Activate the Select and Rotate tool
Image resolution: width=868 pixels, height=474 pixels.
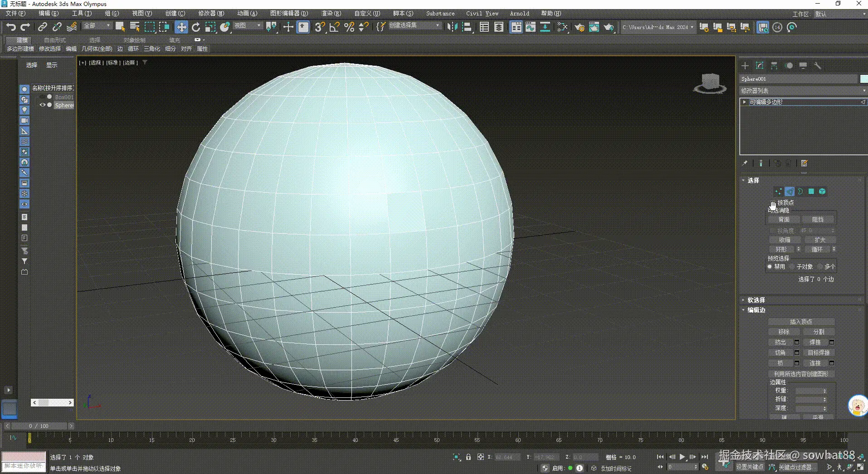(196, 27)
